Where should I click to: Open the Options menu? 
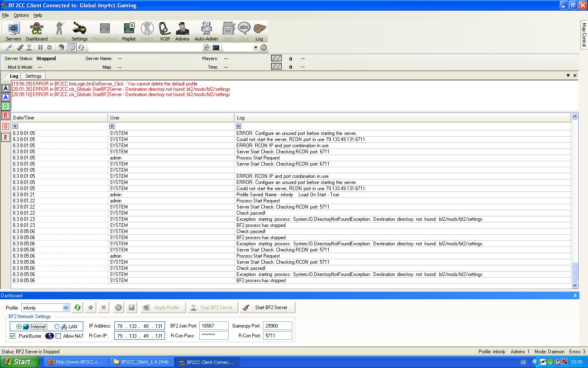coord(21,15)
